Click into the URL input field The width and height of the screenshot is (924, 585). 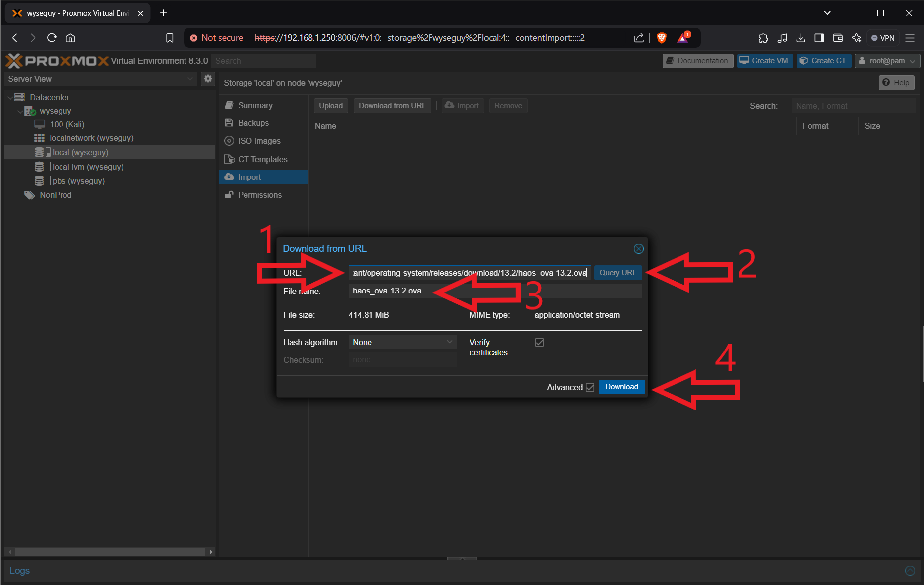pos(470,273)
